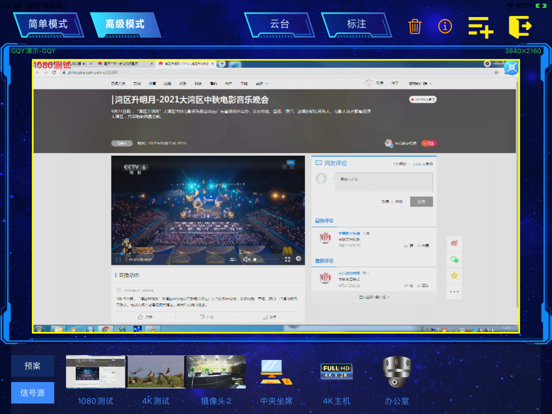Click the GQY演示-GQY wall label

(33, 51)
